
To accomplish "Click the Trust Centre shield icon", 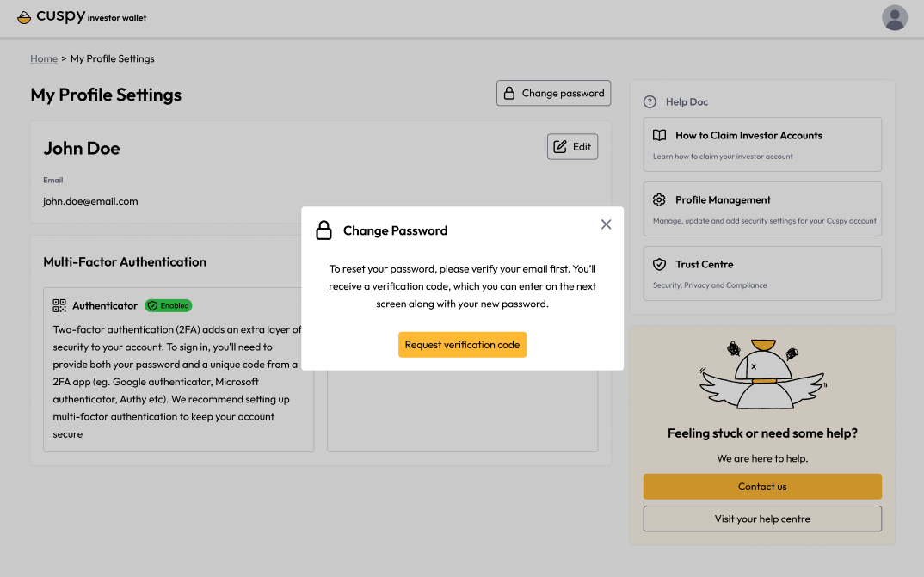I will tap(659, 264).
